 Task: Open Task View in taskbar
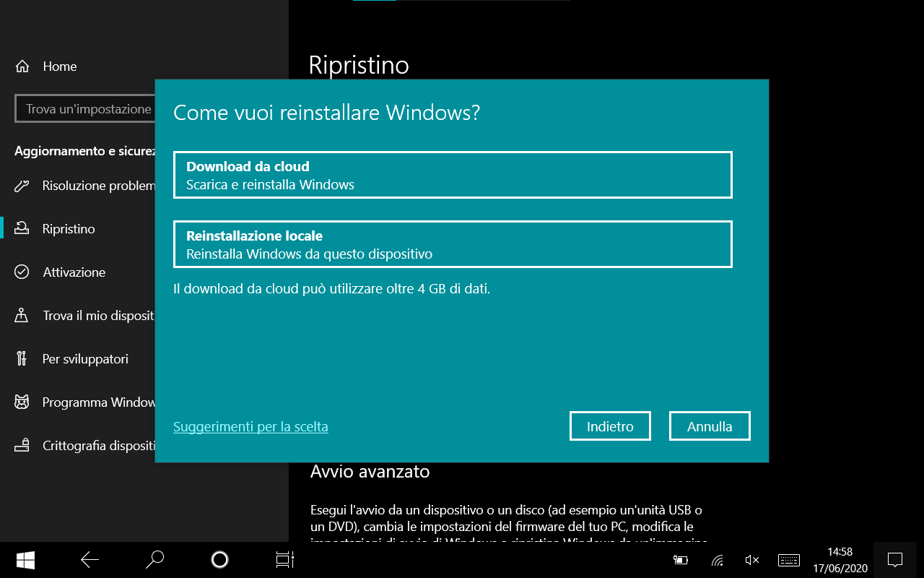click(285, 560)
